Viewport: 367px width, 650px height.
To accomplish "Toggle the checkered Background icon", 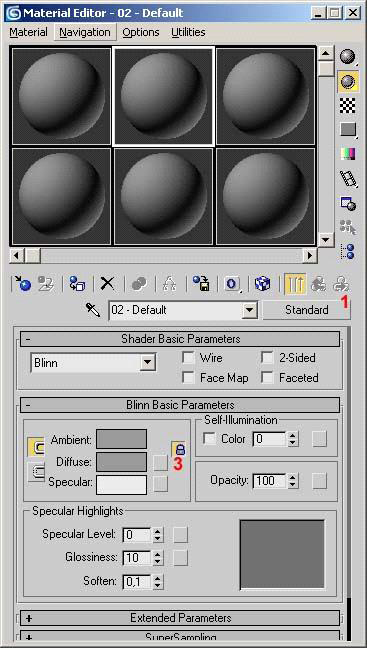I will (348, 105).
